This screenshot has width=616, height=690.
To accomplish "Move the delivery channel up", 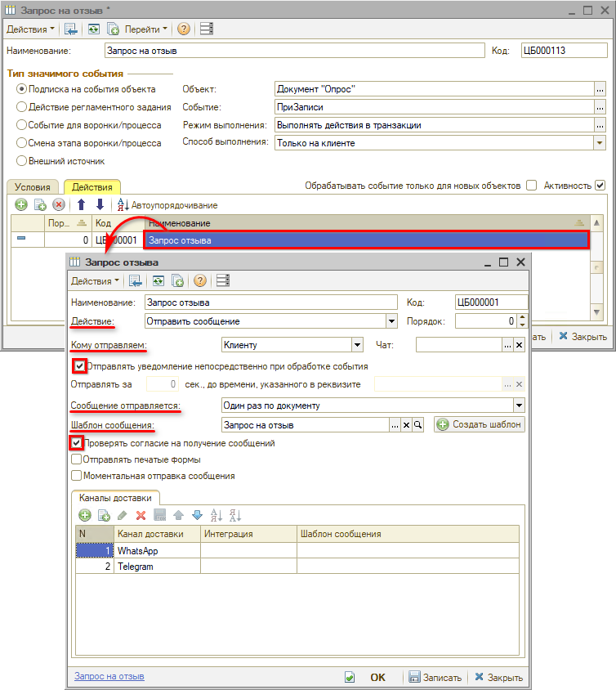I will [179, 515].
